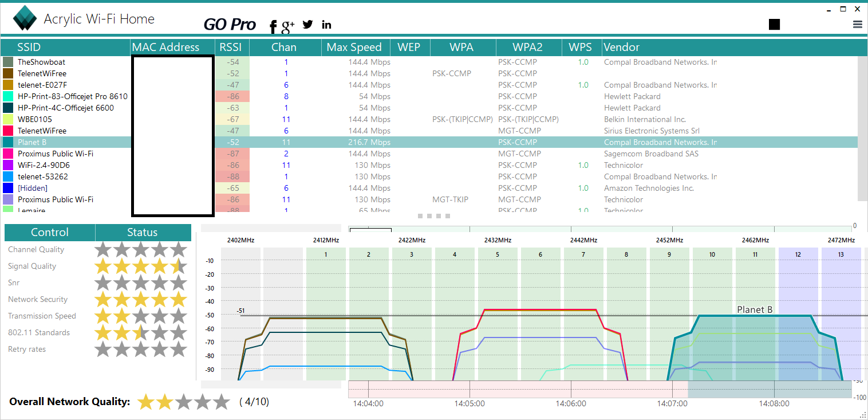Screen dimensions: 868x420
Task: Select the telenet-53262 network row
Action: 429,176
